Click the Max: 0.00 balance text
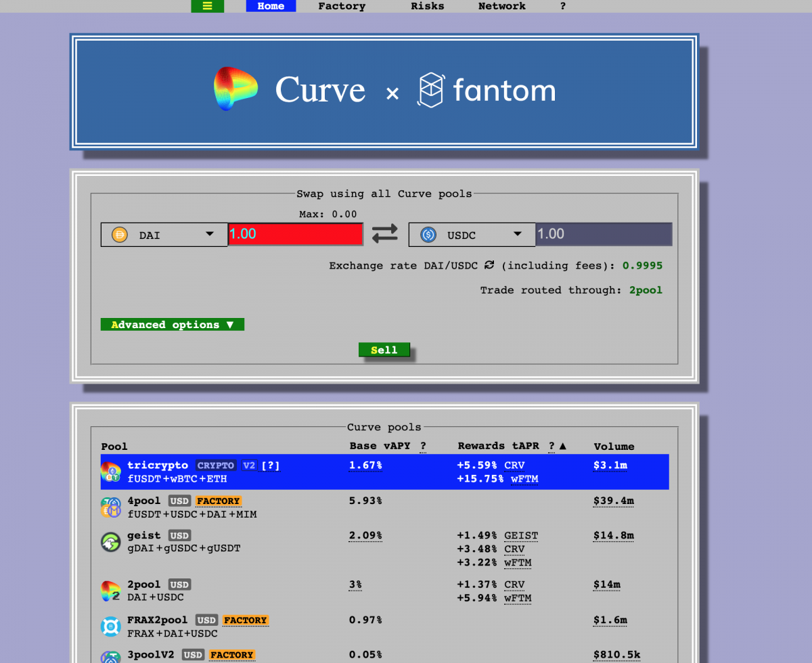 [x=328, y=214]
